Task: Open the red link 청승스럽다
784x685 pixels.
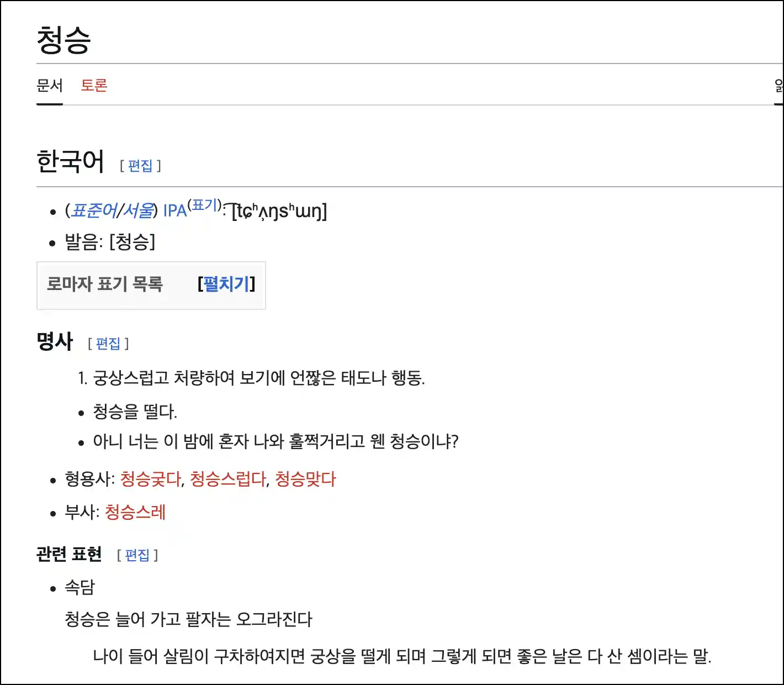Action: 228,479
